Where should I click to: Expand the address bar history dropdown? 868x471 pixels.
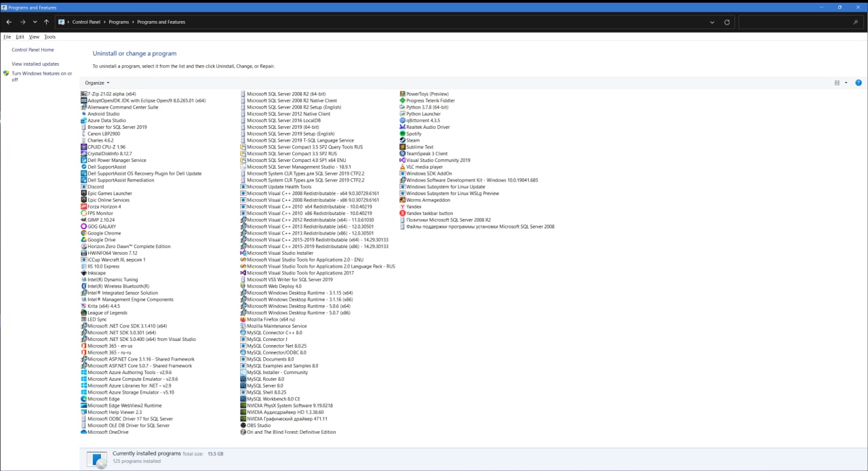click(712, 22)
